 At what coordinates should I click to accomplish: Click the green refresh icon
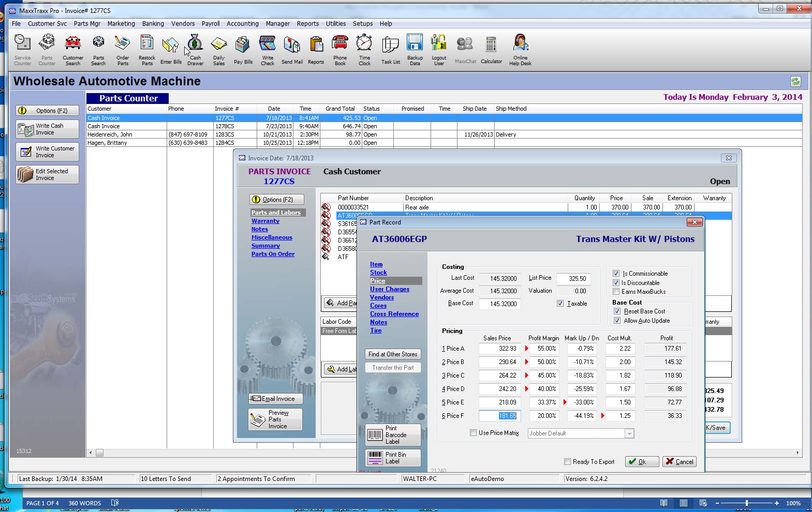pos(795,81)
